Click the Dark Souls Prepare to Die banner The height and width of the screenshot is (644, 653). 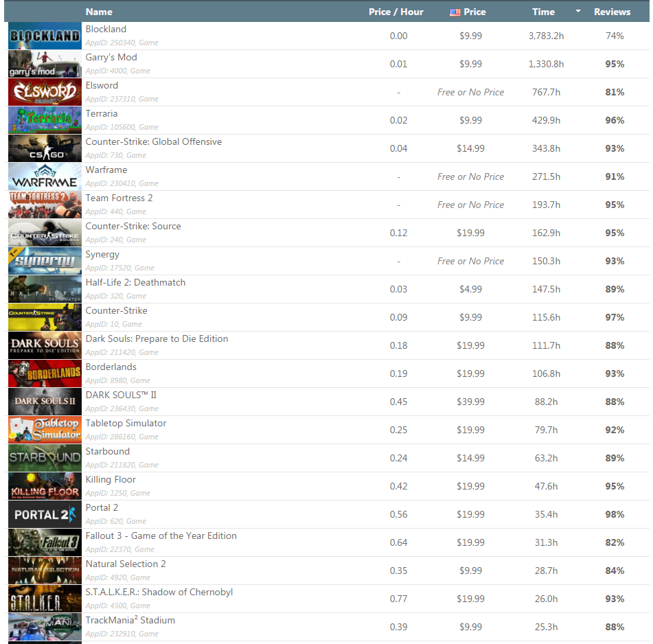coord(45,345)
